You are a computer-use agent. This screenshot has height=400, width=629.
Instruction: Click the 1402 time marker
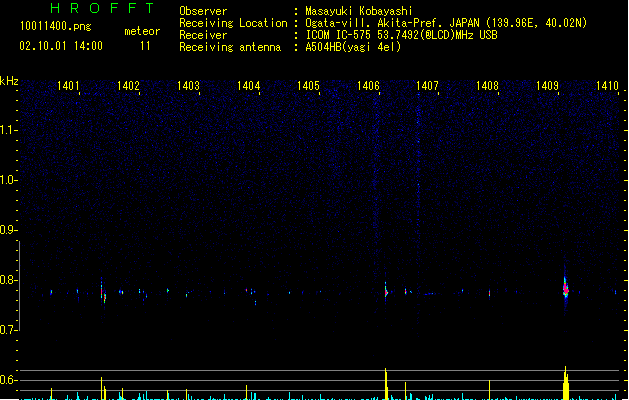click(128, 86)
